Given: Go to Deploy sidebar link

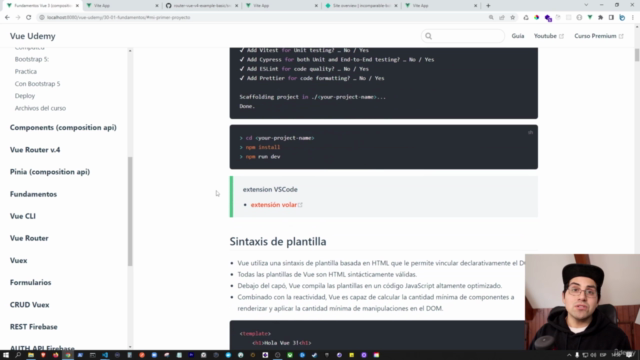Looking at the screenshot, I should click(25, 96).
